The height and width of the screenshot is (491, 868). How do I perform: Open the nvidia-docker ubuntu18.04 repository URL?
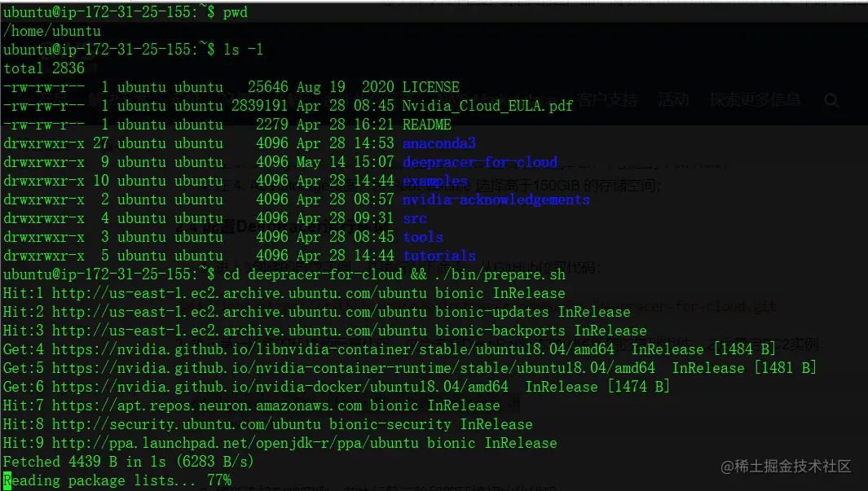280,387
